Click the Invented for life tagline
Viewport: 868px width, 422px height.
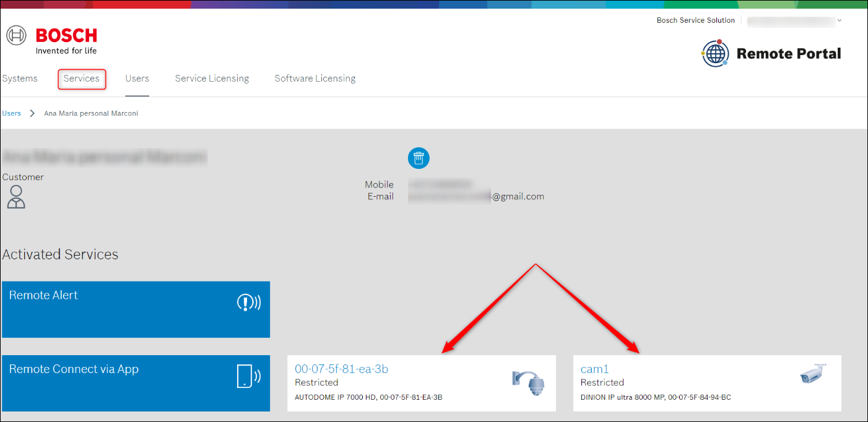tap(66, 51)
